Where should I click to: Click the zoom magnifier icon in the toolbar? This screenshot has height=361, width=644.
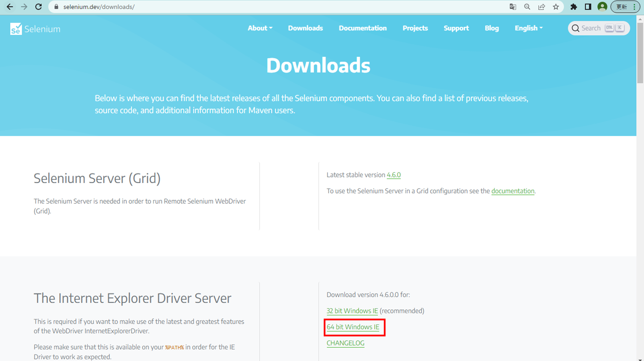point(527,7)
